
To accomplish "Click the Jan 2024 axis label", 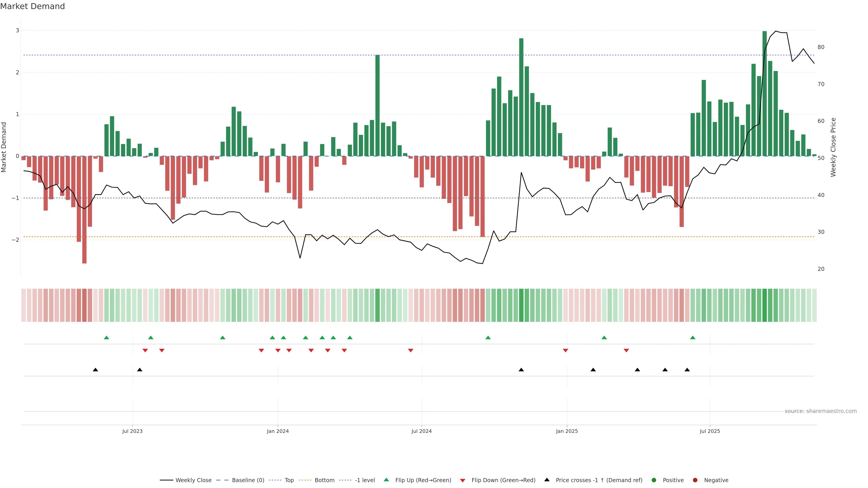I will pos(278,432).
